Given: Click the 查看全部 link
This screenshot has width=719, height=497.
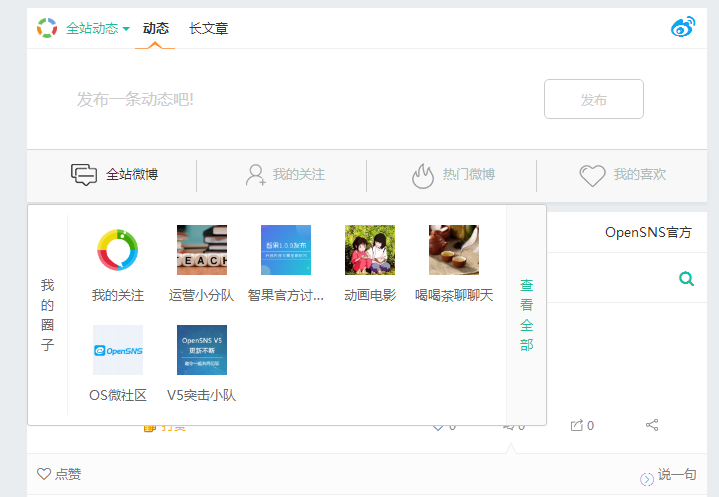Looking at the screenshot, I should click(x=526, y=315).
